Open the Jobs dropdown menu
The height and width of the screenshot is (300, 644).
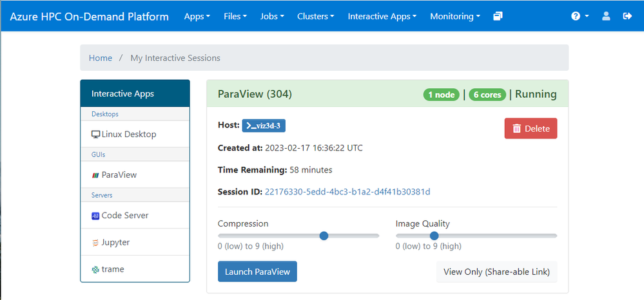[272, 16]
